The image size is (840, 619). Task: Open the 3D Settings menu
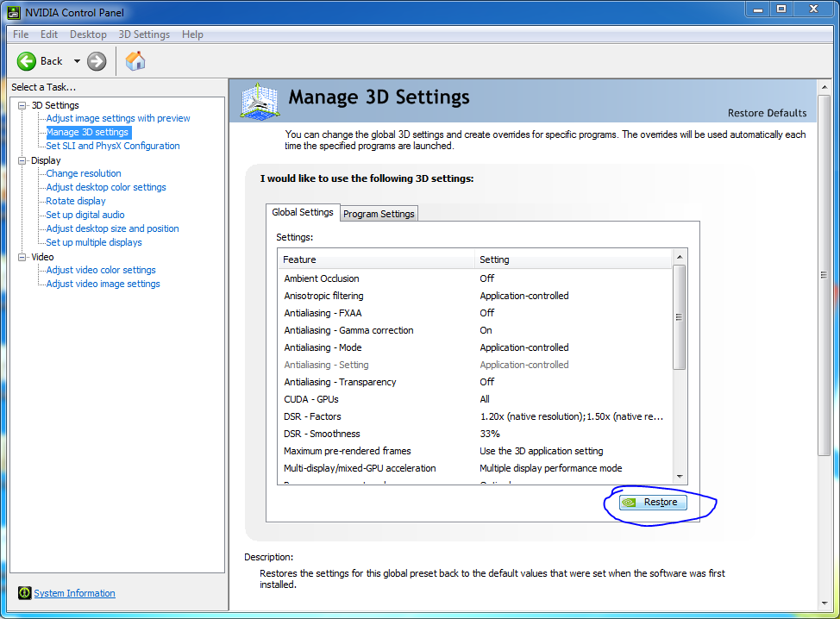(x=144, y=34)
